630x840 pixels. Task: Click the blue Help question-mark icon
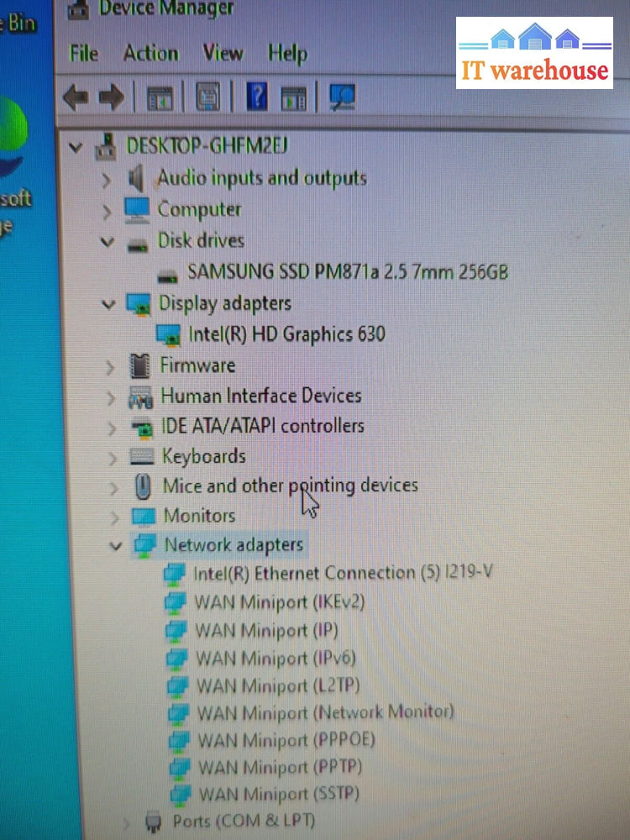coord(258,97)
